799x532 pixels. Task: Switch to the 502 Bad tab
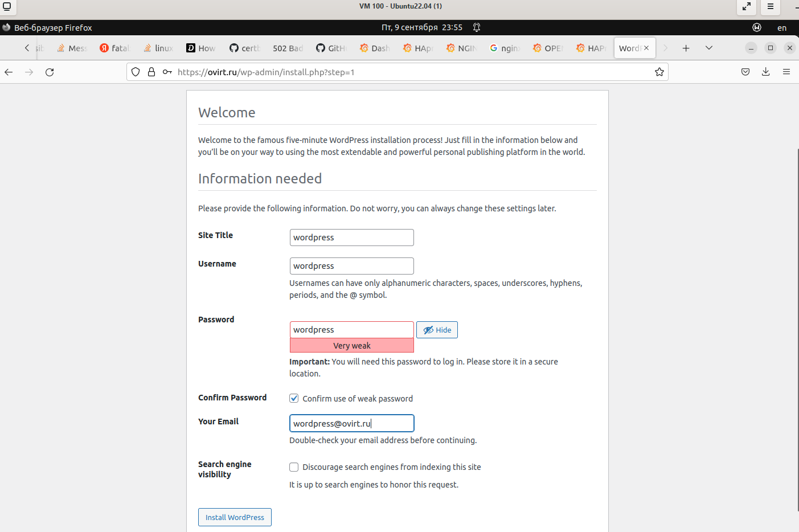point(288,48)
